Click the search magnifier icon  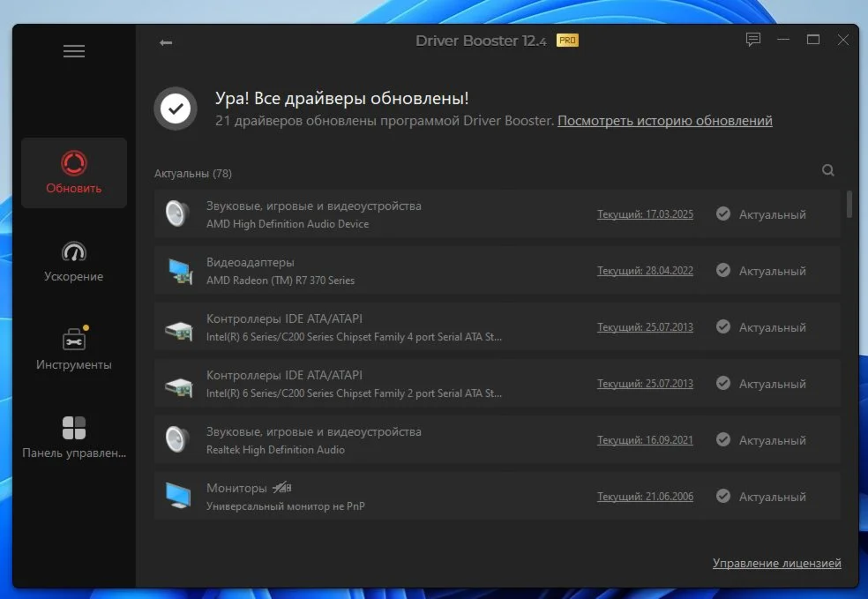pyautogui.click(x=827, y=170)
